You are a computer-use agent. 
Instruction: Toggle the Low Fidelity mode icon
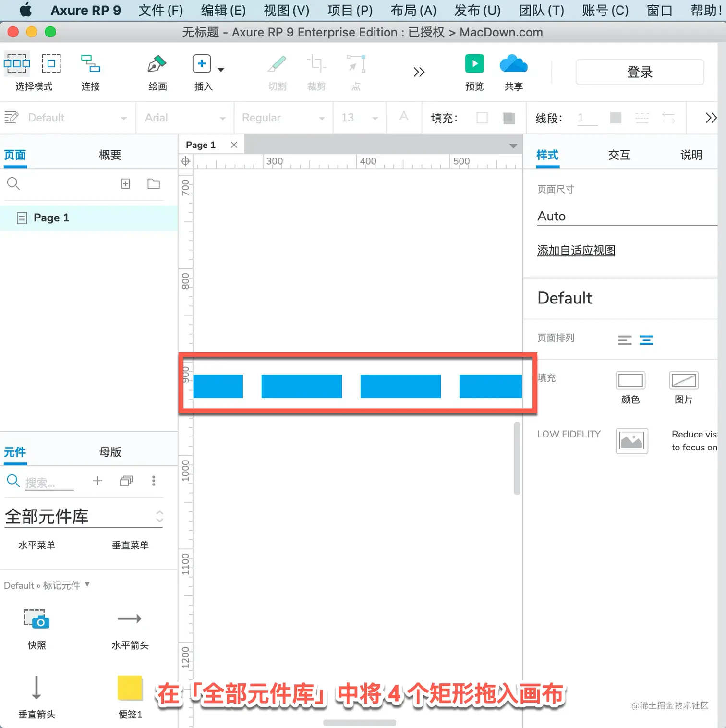tap(632, 441)
